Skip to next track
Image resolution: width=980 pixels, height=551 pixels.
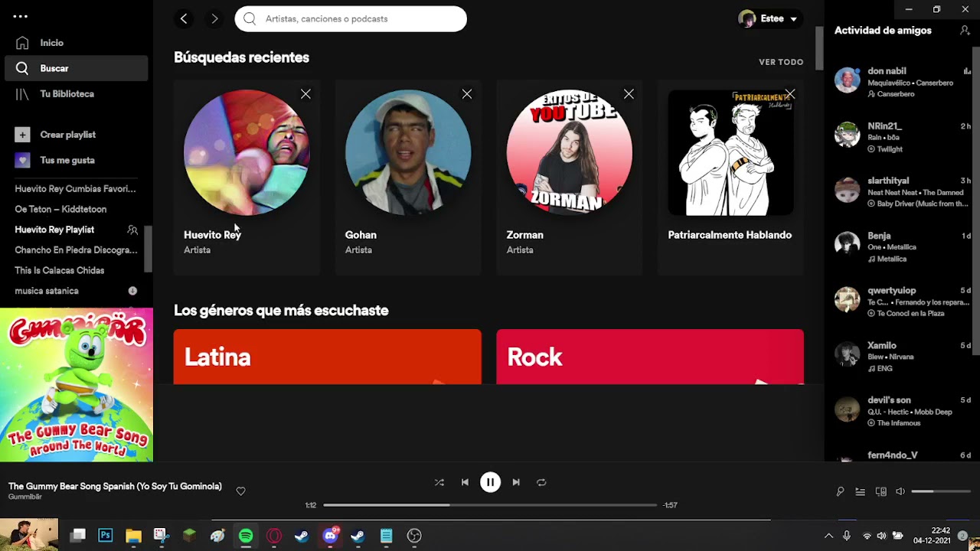click(516, 482)
